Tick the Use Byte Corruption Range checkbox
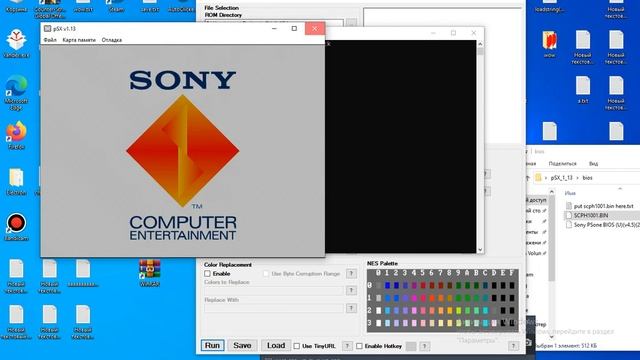The height and width of the screenshot is (360, 640). click(266, 273)
